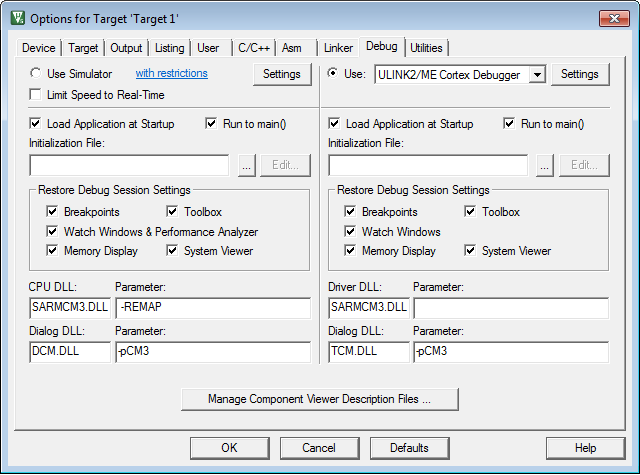Toggle simulator System Viewer checkbox

coord(172,251)
